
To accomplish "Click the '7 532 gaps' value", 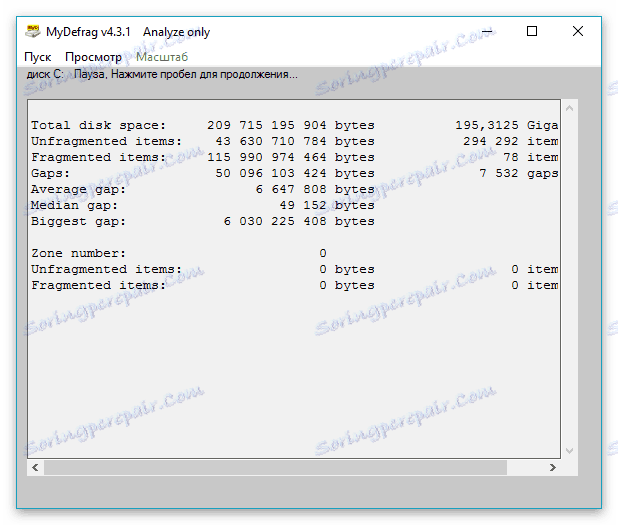I will point(518,173).
